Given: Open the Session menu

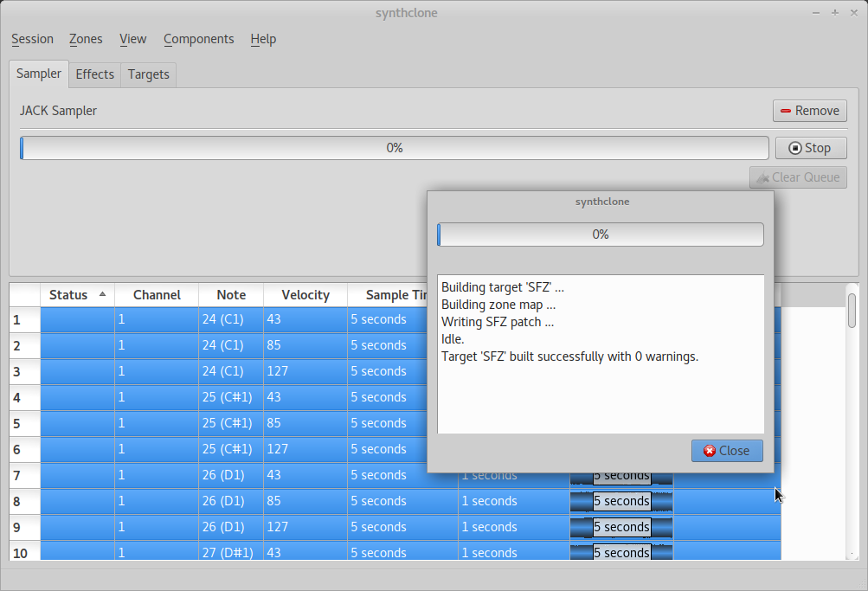Looking at the screenshot, I should [x=32, y=39].
